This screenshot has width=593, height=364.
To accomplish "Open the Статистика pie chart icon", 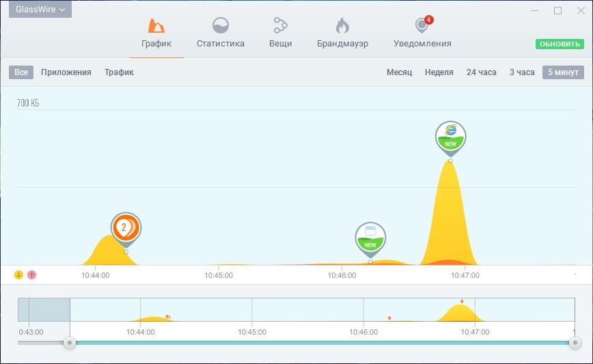I will [220, 27].
